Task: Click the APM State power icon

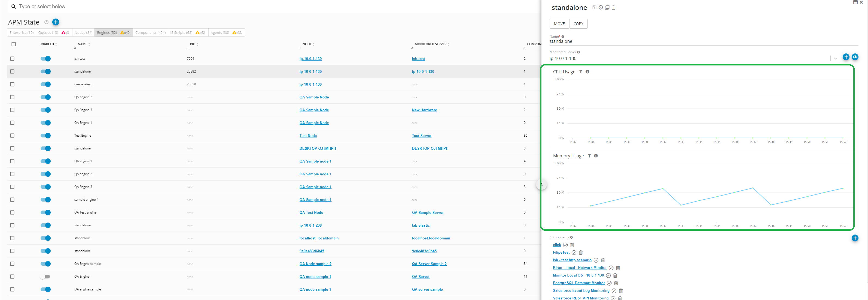Action: point(47,22)
